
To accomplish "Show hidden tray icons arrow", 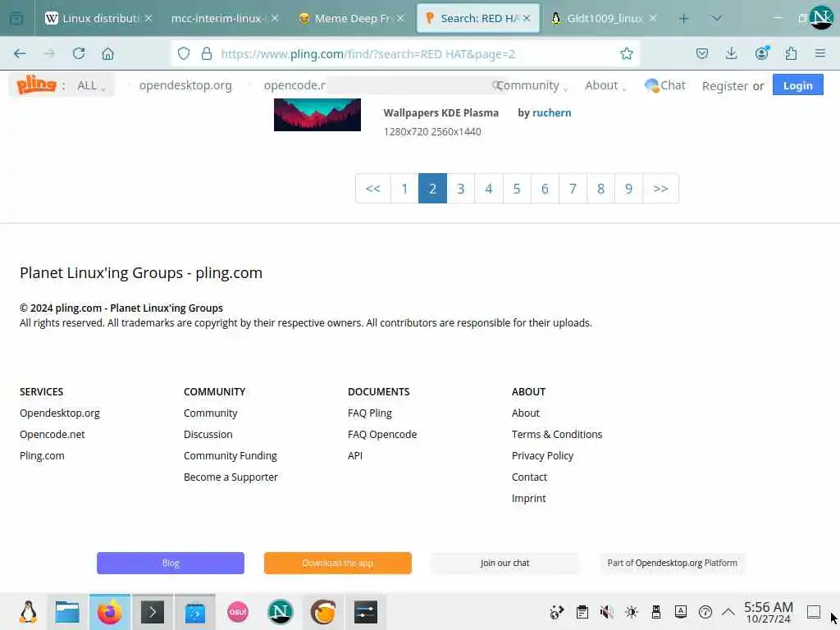I will coord(728,612).
